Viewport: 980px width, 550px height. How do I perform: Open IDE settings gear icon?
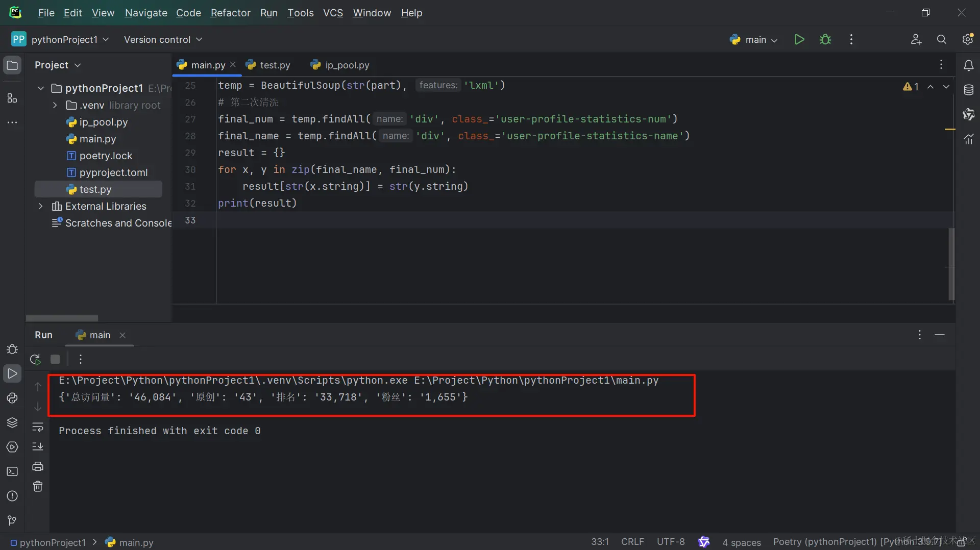coord(968,40)
